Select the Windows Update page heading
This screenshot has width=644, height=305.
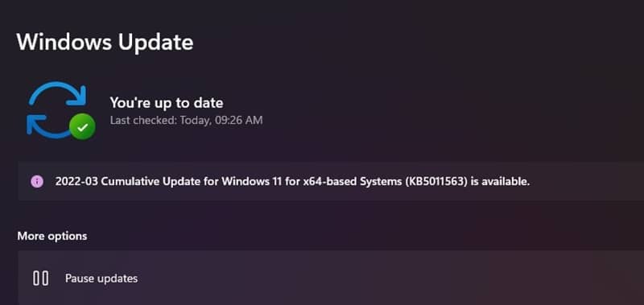105,42
